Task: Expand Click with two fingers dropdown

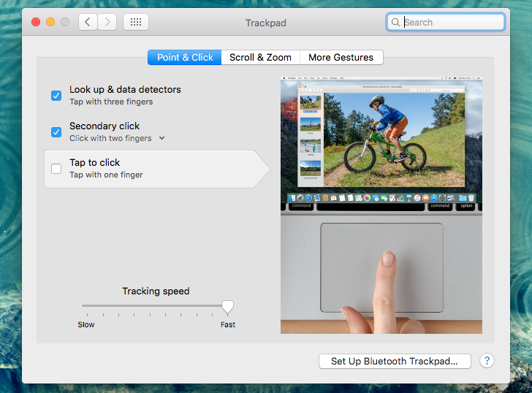Action: click(x=161, y=138)
